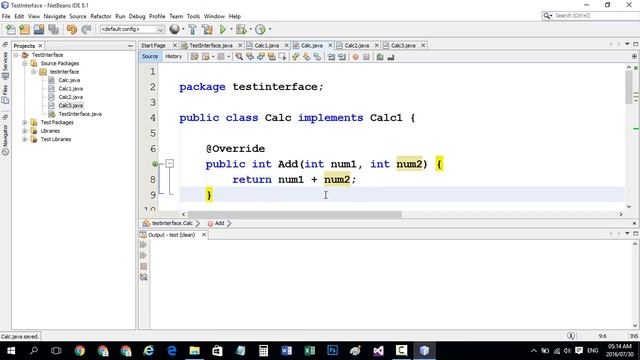
Task: Expand the Libraries node
Action: coord(25,131)
